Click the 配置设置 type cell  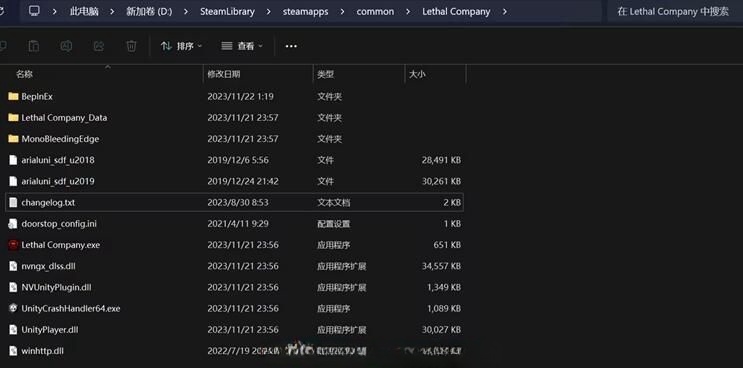pyautogui.click(x=334, y=224)
